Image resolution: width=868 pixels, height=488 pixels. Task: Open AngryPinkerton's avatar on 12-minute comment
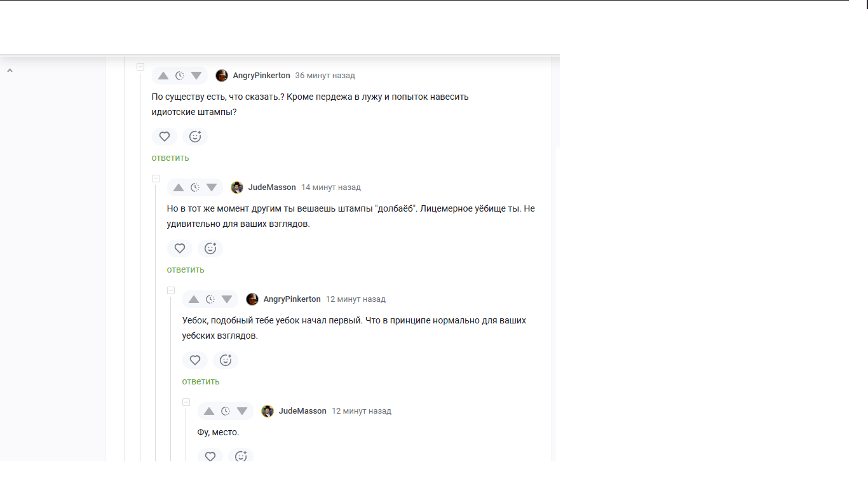(252, 299)
